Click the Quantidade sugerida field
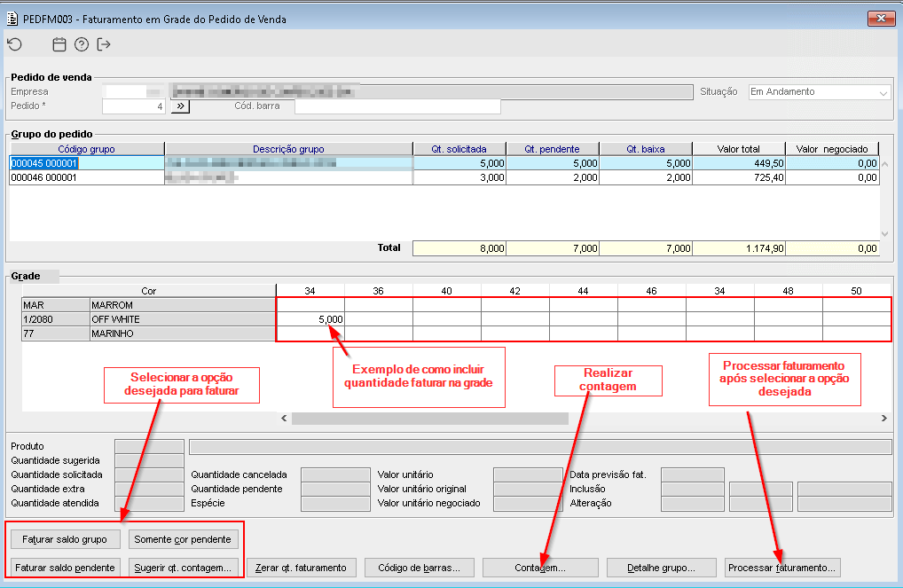 click(x=149, y=460)
